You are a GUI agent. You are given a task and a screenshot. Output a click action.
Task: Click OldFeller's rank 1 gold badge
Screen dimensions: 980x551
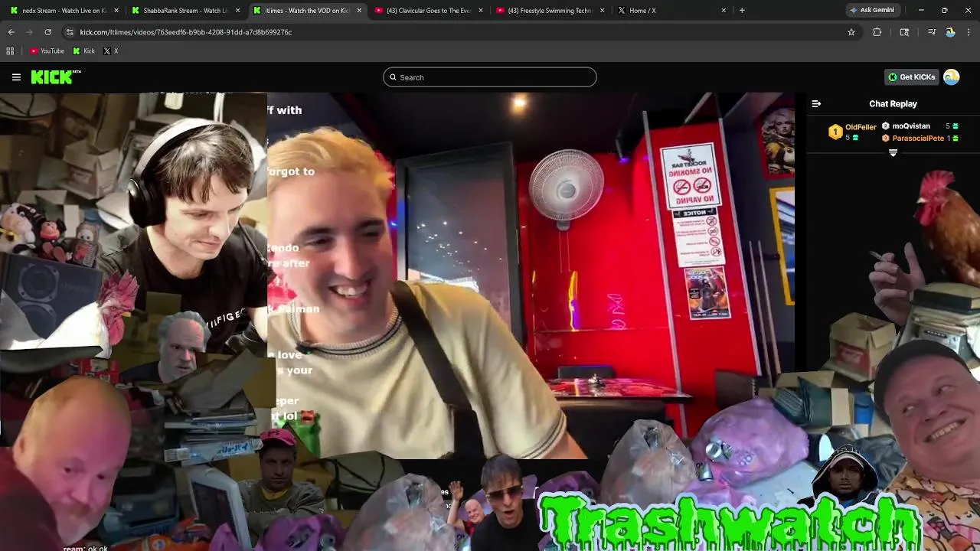835,132
